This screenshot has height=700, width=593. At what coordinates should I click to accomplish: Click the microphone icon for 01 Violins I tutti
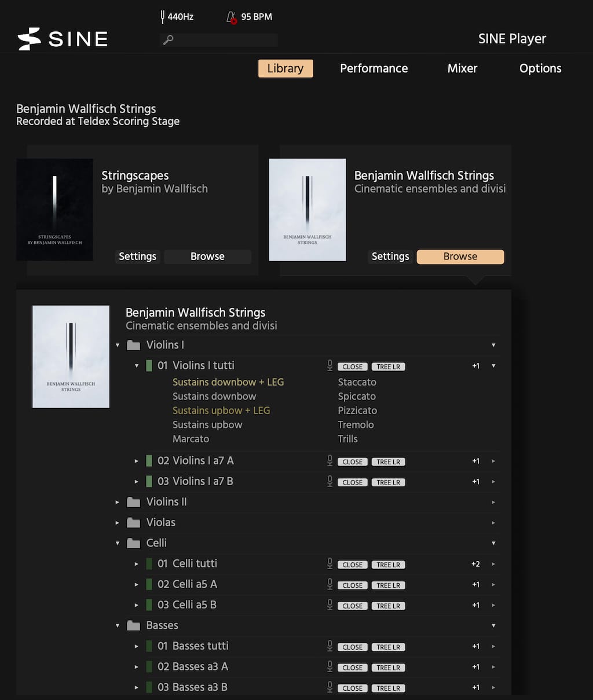[x=330, y=365]
